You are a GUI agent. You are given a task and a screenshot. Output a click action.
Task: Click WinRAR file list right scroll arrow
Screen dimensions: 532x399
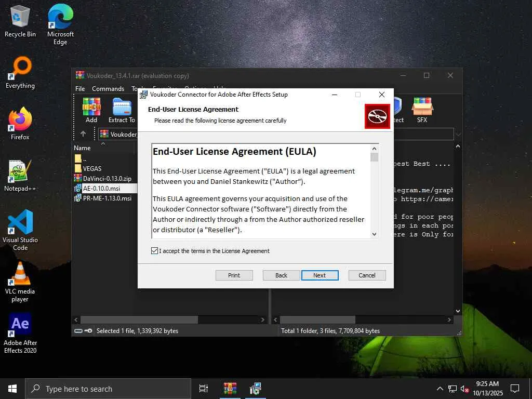[x=262, y=320]
